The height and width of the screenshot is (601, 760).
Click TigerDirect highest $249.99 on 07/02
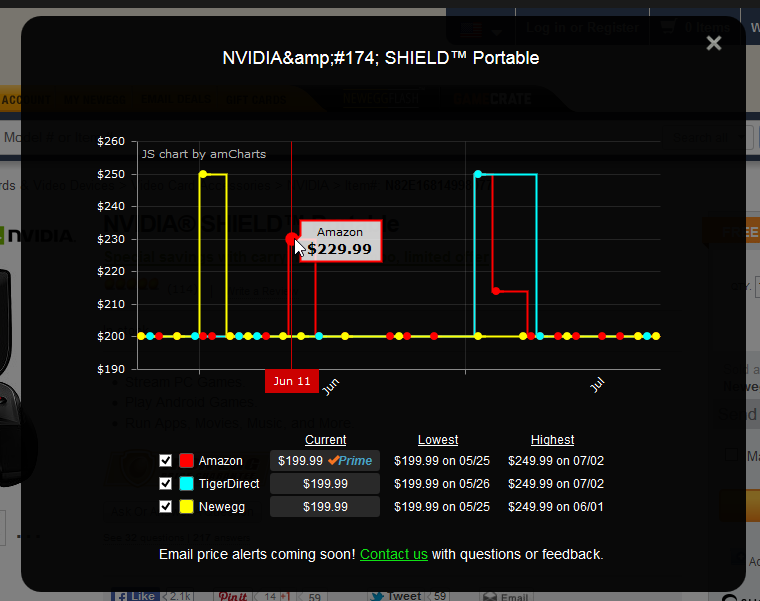click(x=556, y=484)
